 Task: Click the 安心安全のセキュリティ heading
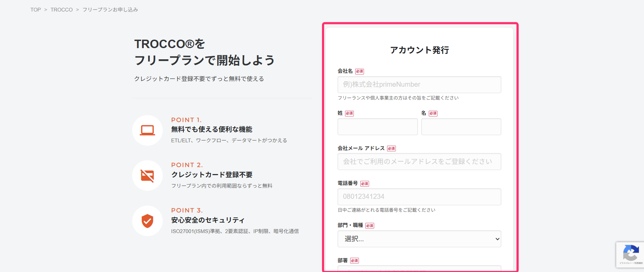click(207, 220)
